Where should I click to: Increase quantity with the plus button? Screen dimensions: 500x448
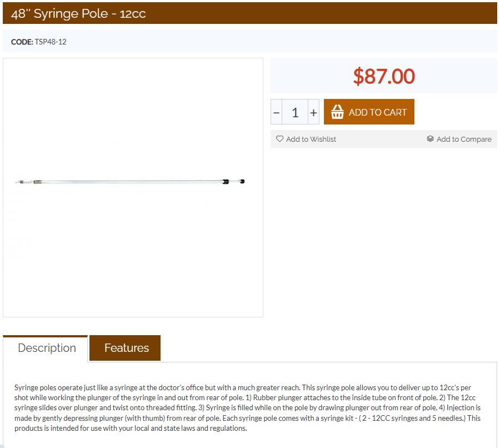coord(313,112)
